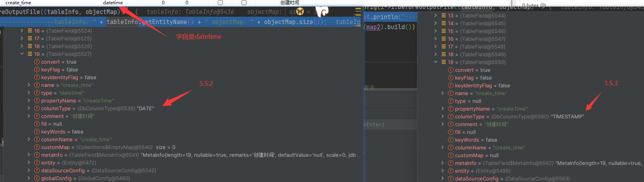Click list icon of element 17 TableField@5525

pos(30,38)
